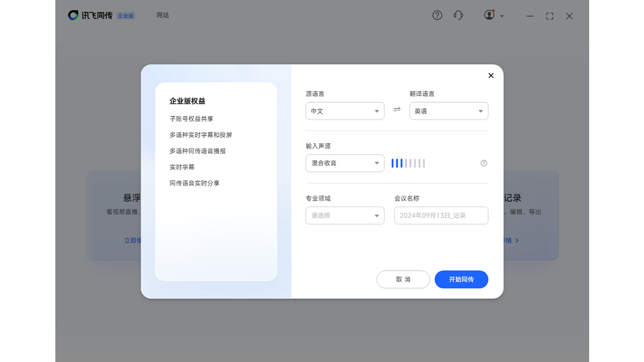Click the audio input level meter bars

click(408, 163)
